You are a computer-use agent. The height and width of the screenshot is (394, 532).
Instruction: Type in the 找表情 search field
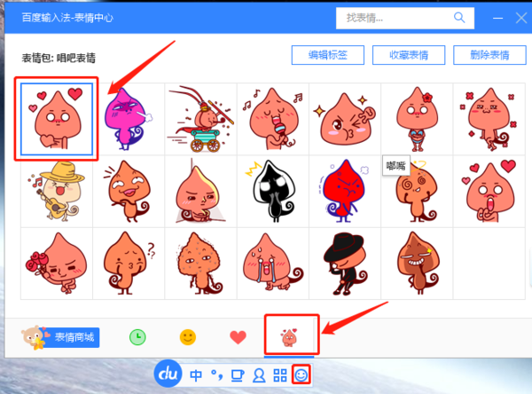coord(390,18)
